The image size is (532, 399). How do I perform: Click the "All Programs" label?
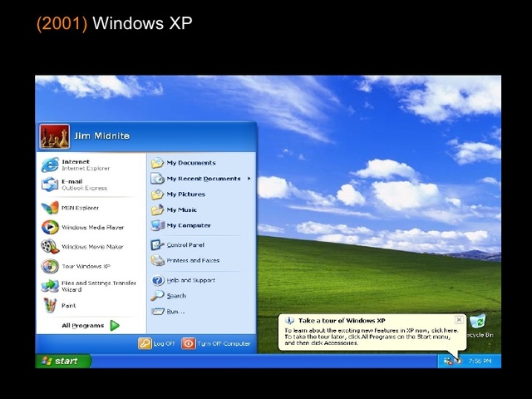[83, 326]
